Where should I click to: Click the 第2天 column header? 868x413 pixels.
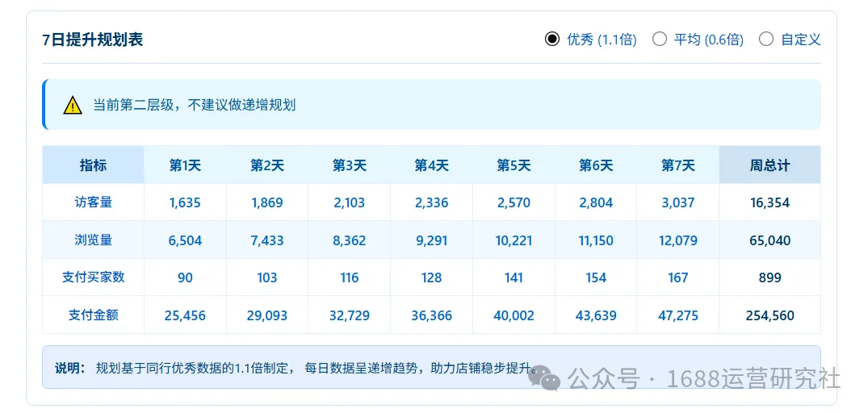[266, 165]
